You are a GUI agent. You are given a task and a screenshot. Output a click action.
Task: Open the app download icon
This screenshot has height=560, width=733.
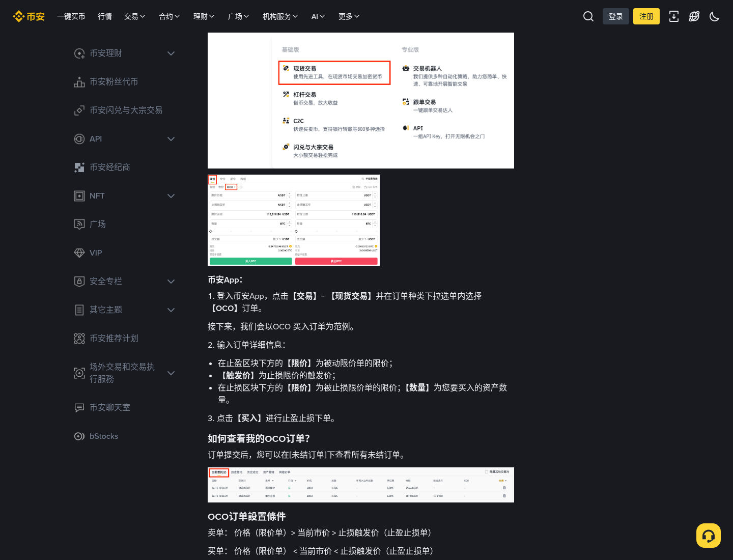[674, 16]
